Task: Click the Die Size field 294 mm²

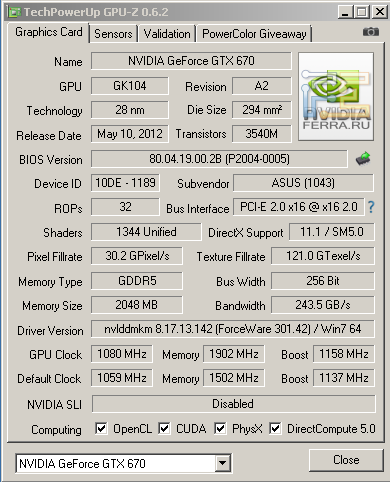Action: [x=262, y=110]
